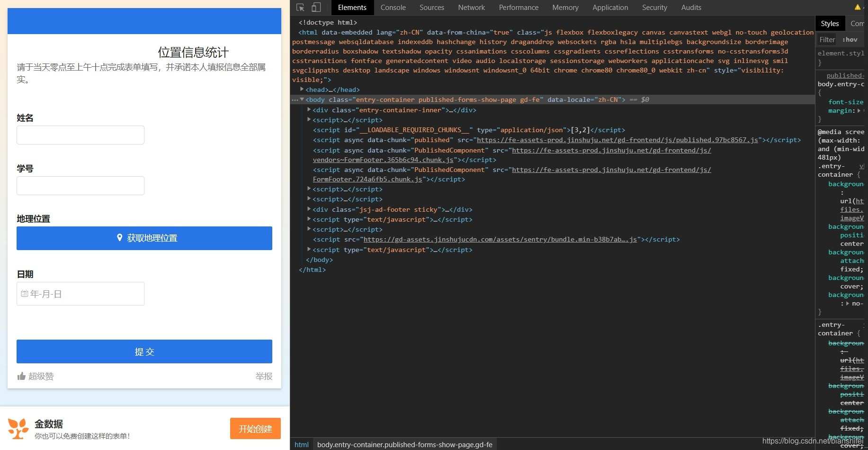The height and width of the screenshot is (450, 868).
Task: Click the 超级赞 link text
Action: coord(41,376)
